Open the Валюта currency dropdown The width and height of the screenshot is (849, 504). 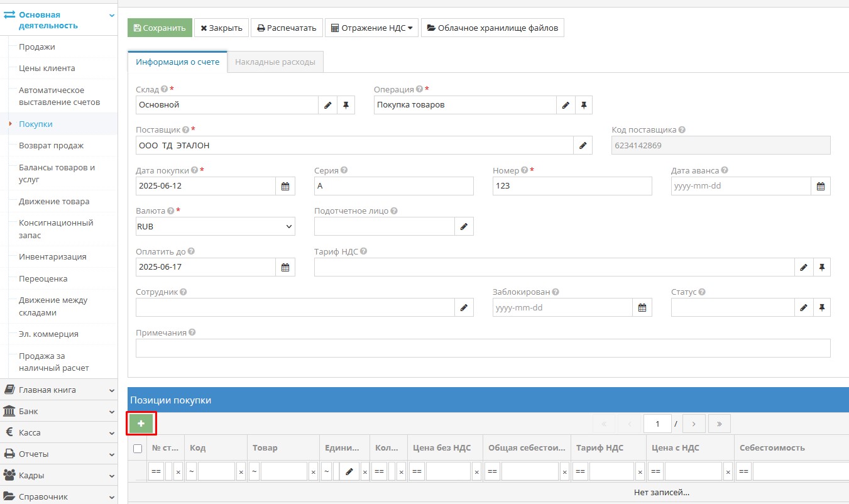tap(216, 226)
